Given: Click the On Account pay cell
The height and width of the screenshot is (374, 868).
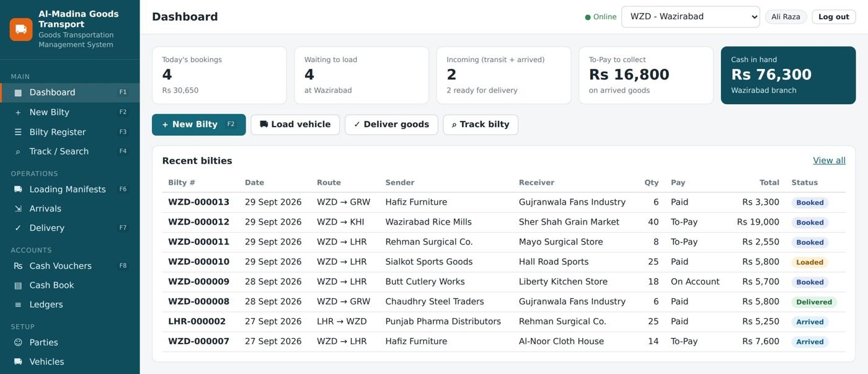Looking at the screenshot, I should [695, 282].
